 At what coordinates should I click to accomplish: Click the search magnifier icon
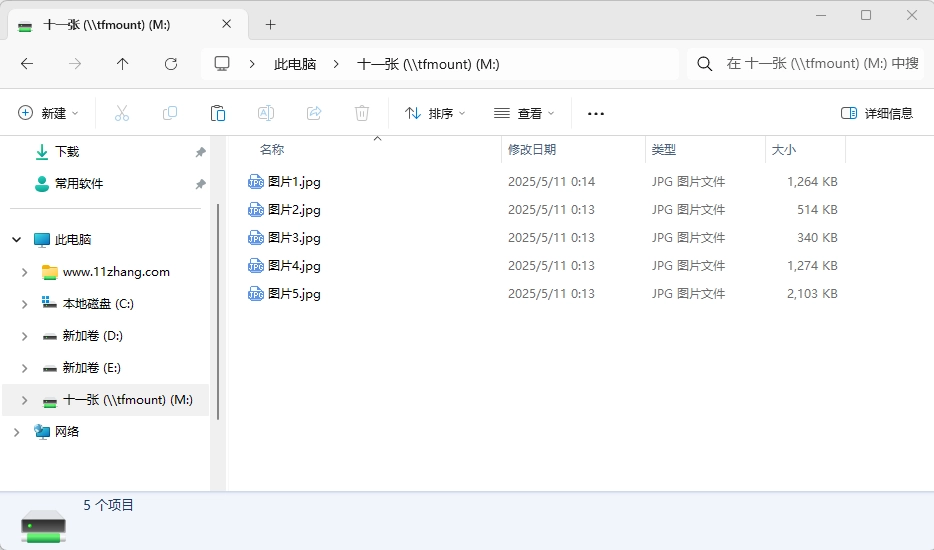coord(705,64)
